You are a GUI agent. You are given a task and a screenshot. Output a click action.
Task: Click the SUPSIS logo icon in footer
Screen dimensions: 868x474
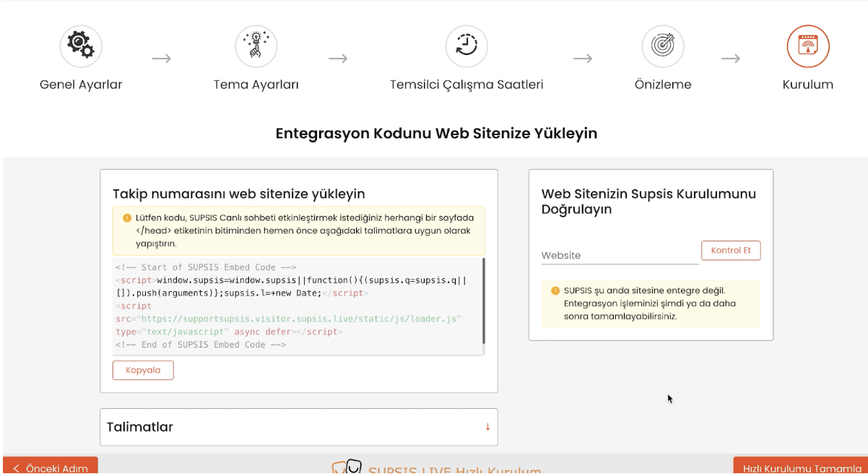pyautogui.click(x=347, y=468)
